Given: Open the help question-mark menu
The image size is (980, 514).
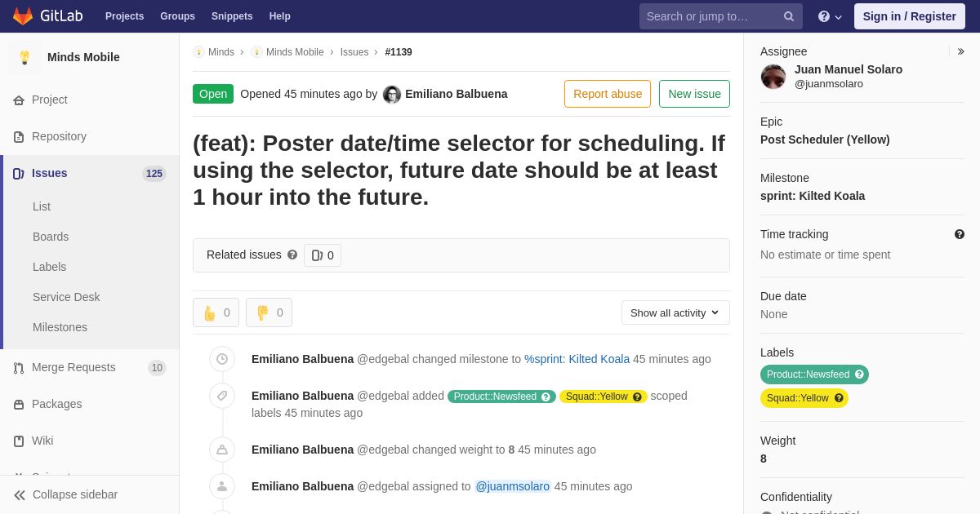Looking at the screenshot, I should click(830, 16).
